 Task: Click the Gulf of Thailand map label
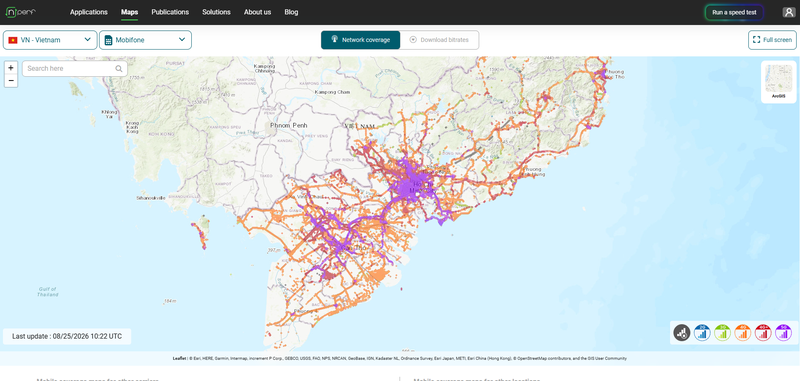[x=48, y=292]
